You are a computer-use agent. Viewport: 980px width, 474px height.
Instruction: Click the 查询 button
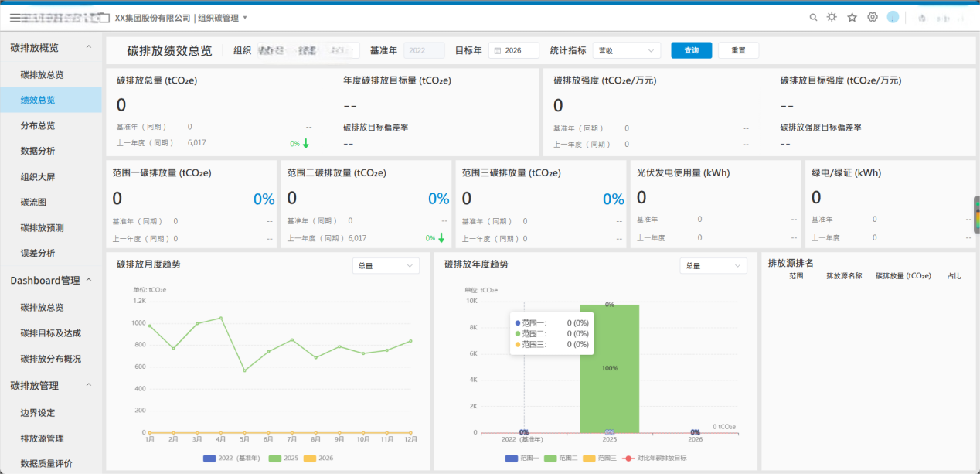point(692,50)
